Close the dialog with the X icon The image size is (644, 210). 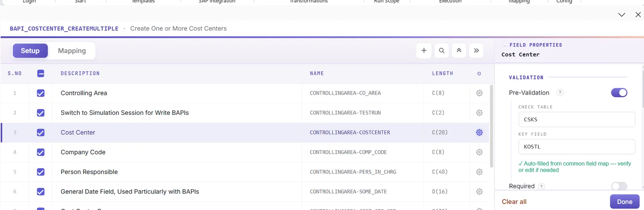638,15
